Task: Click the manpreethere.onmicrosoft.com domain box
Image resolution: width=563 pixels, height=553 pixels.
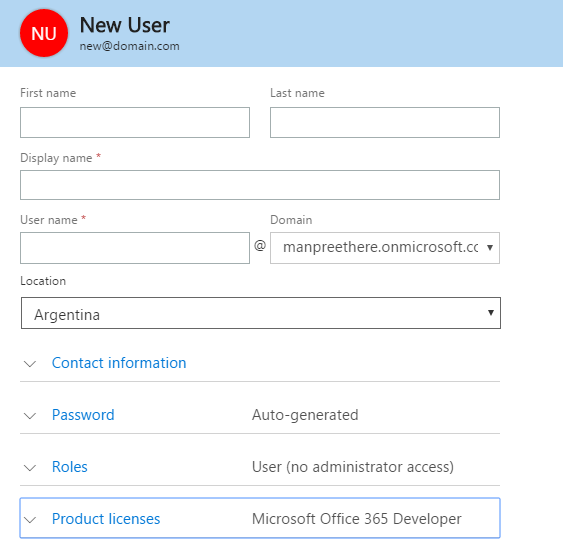Action: tap(385, 248)
